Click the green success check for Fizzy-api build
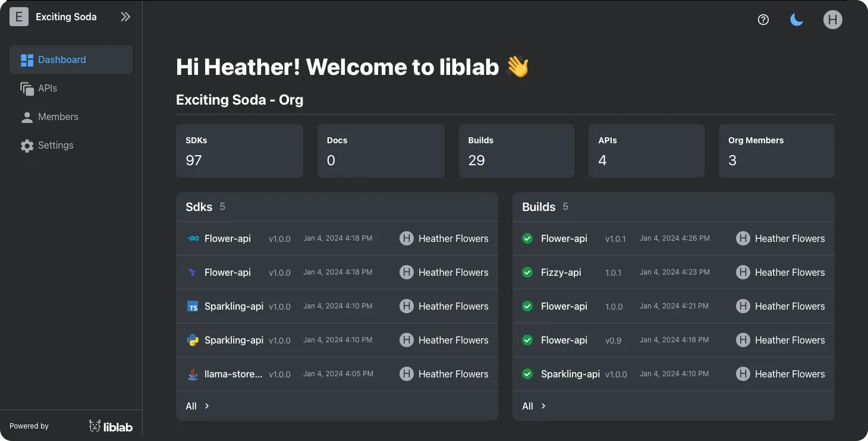The image size is (868, 441). 527,272
